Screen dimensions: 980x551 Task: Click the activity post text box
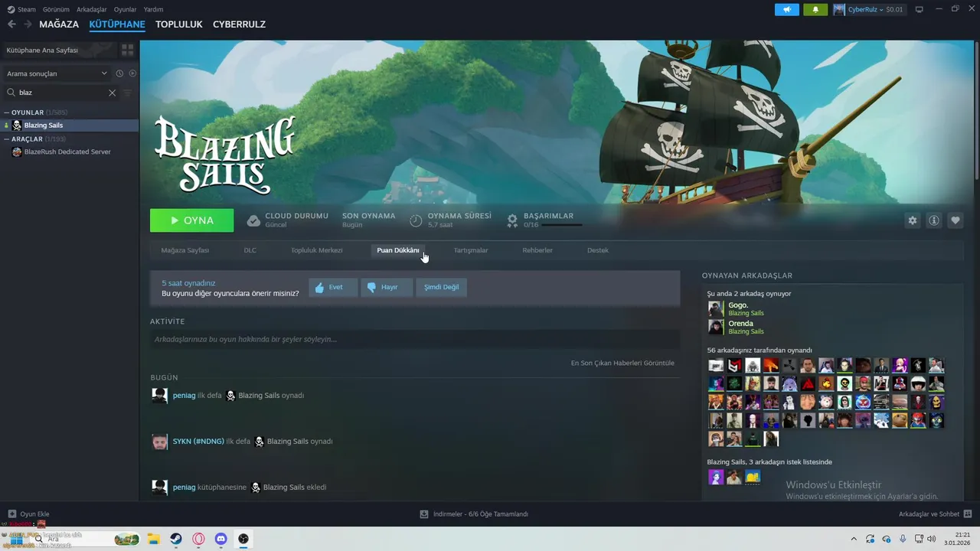point(415,339)
